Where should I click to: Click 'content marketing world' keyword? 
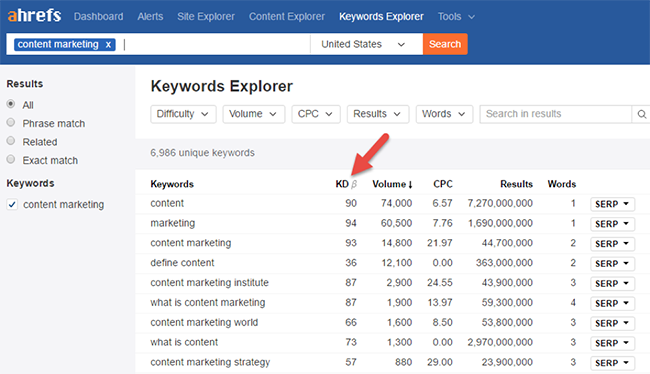click(x=204, y=323)
